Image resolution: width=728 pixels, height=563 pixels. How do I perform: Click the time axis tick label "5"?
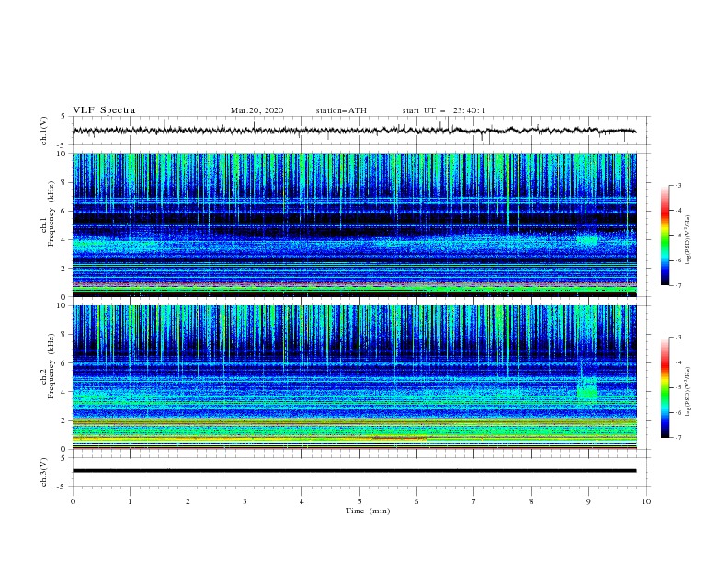tap(359, 501)
